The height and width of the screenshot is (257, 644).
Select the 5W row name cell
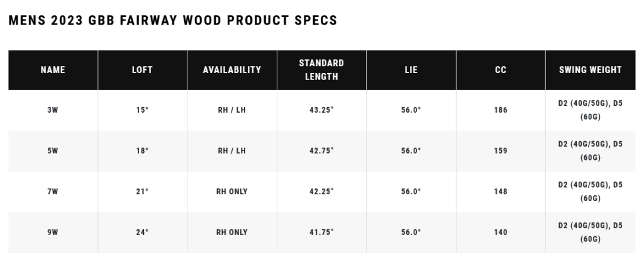(x=53, y=151)
